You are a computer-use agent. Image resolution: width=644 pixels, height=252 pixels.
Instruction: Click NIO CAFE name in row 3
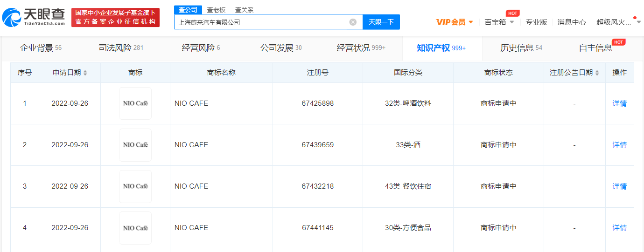191,186
